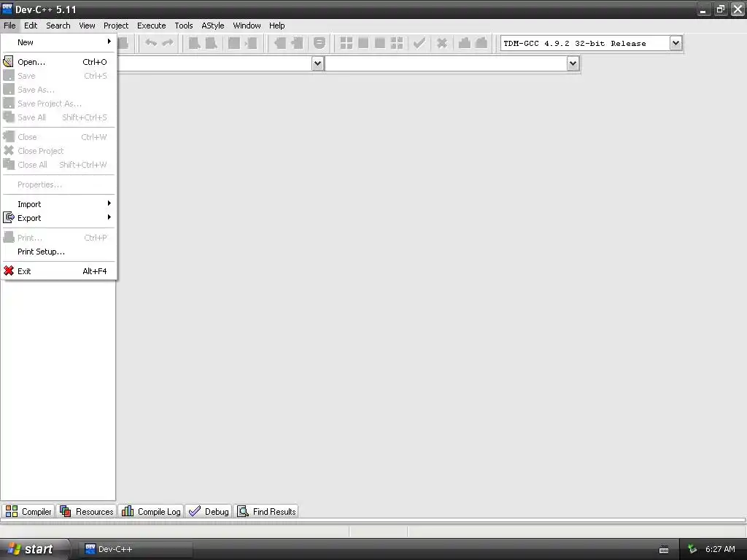Open the Edit menu

31,26
